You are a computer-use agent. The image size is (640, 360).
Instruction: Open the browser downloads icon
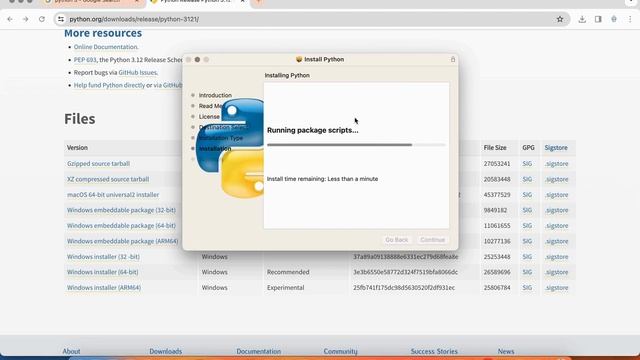582,19
